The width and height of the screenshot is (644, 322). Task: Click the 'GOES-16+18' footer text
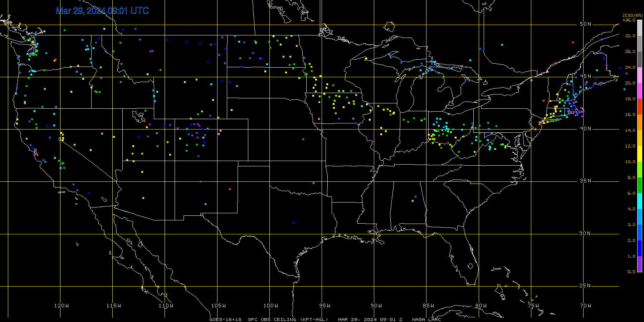[225, 319]
